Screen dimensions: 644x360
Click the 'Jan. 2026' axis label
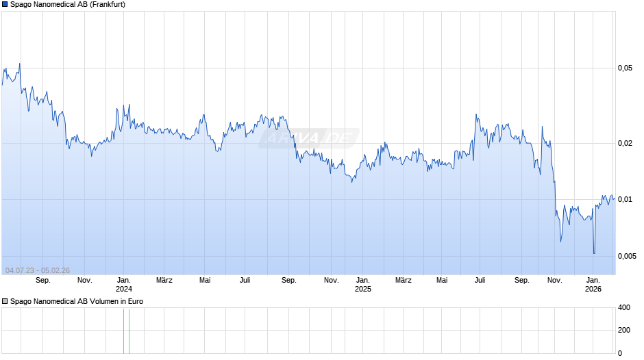(593, 285)
